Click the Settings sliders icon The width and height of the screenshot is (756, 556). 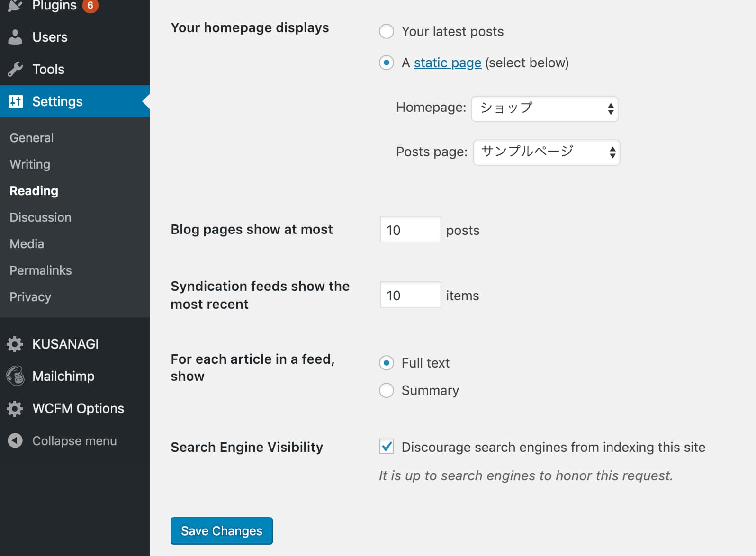point(15,101)
